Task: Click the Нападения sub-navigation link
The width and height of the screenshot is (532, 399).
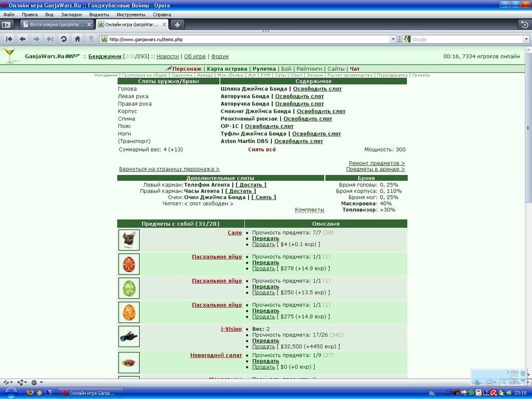Action: (x=106, y=75)
